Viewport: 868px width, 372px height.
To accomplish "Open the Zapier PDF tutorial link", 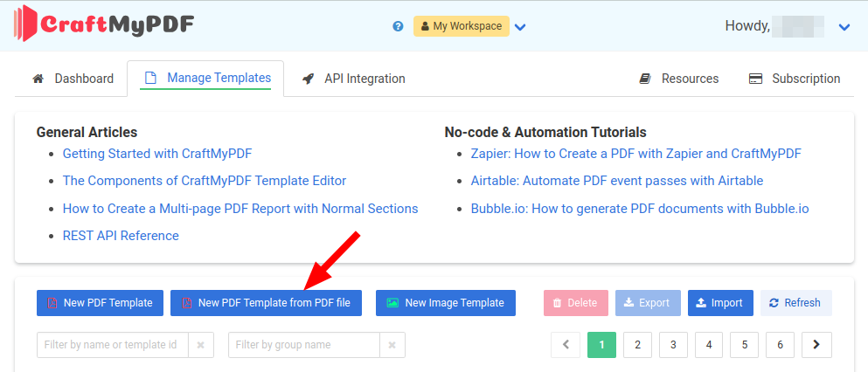I will click(x=636, y=154).
